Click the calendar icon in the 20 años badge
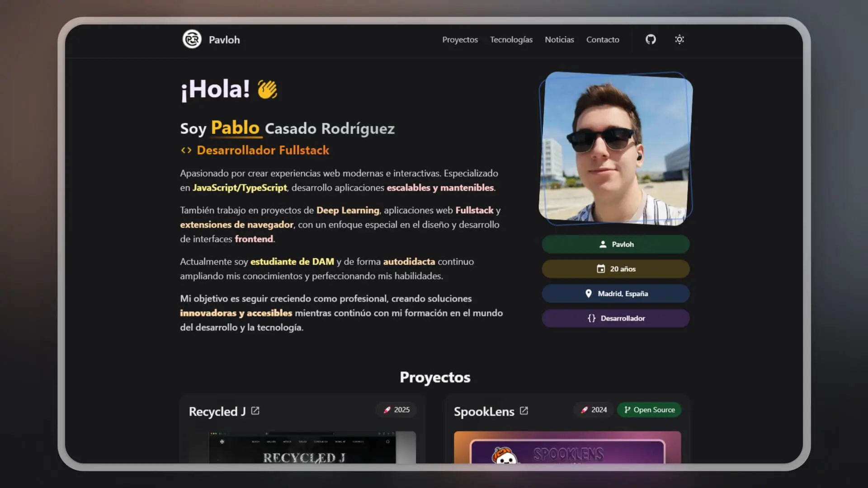 coord(601,268)
